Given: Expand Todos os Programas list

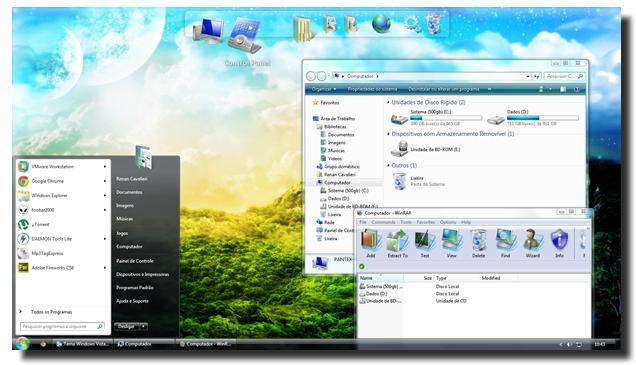Looking at the screenshot, I should tap(51, 312).
